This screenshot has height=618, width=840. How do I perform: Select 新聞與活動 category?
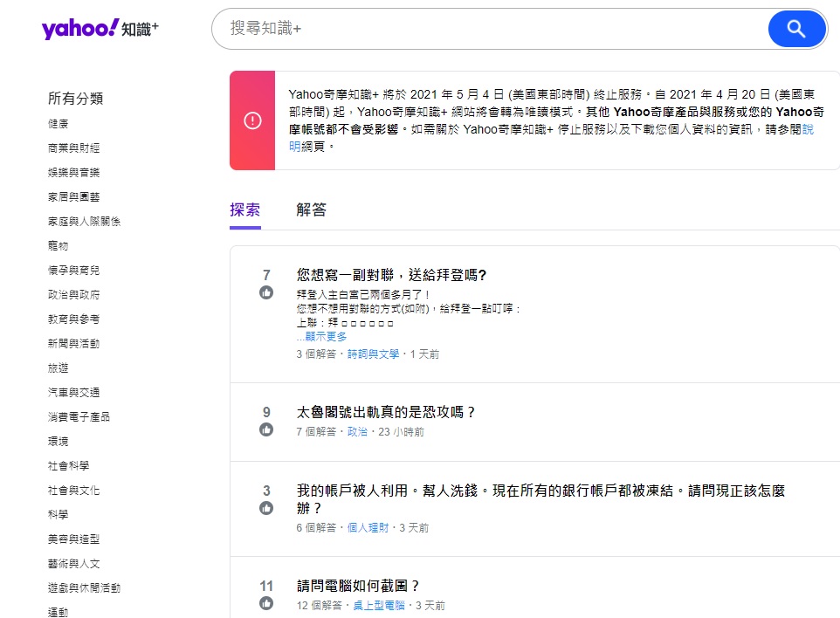73,343
